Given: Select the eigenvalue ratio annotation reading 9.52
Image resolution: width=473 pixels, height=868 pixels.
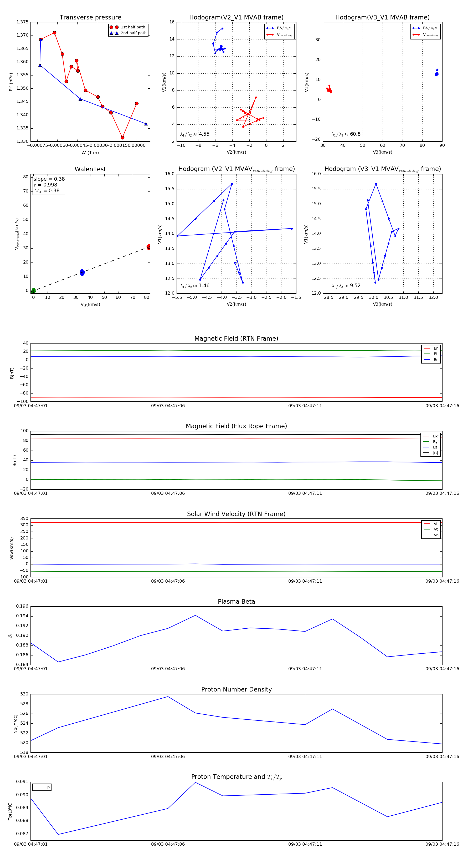Looking at the screenshot, I should pyautogui.click(x=346, y=286).
